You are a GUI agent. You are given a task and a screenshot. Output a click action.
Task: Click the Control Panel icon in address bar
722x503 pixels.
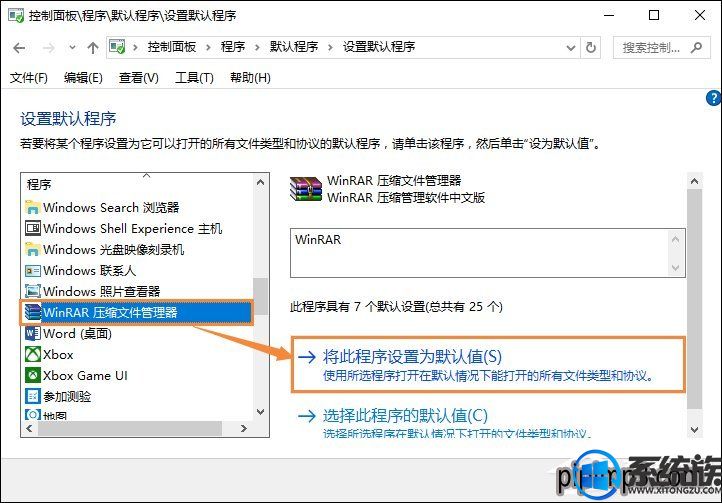(x=117, y=47)
